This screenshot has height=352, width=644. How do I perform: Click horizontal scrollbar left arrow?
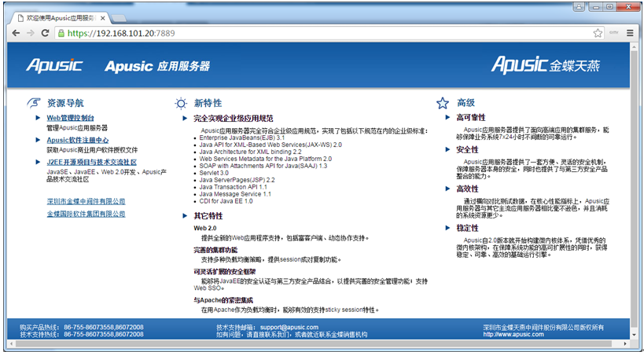point(11,343)
